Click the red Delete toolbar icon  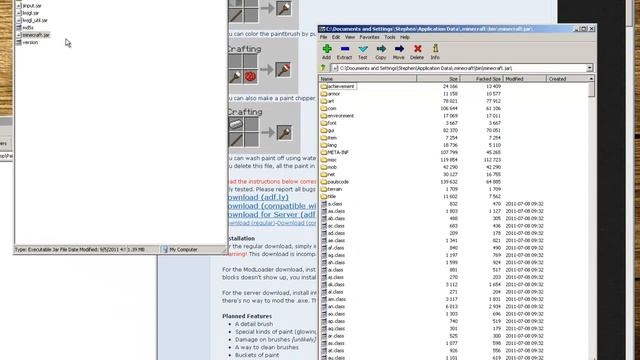click(x=417, y=52)
